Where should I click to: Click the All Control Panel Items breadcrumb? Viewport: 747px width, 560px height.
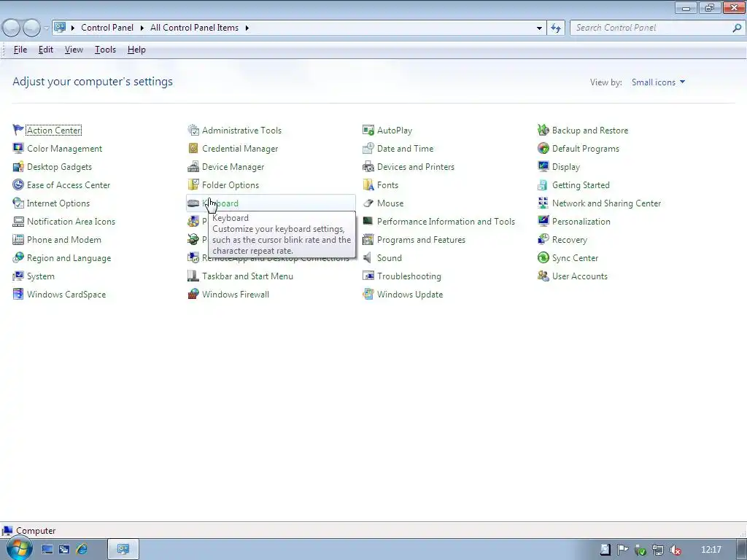[194, 28]
